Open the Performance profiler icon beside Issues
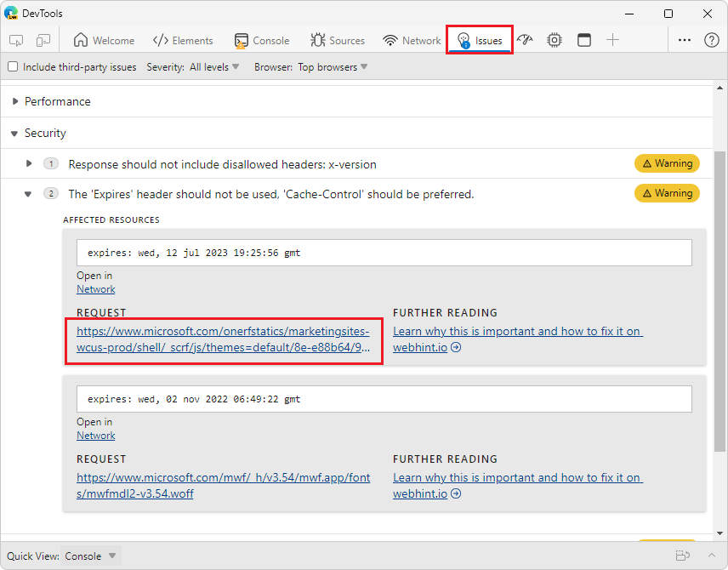The width and height of the screenshot is (728, 570). point(525,40)
